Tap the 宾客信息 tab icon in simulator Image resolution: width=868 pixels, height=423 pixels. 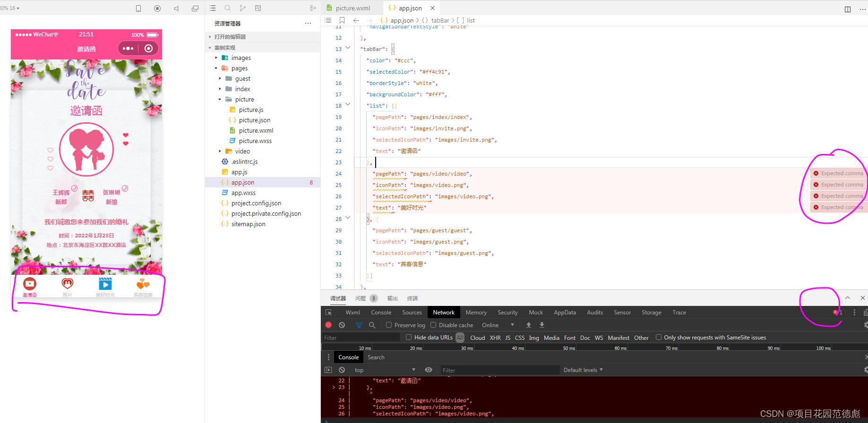143,284
